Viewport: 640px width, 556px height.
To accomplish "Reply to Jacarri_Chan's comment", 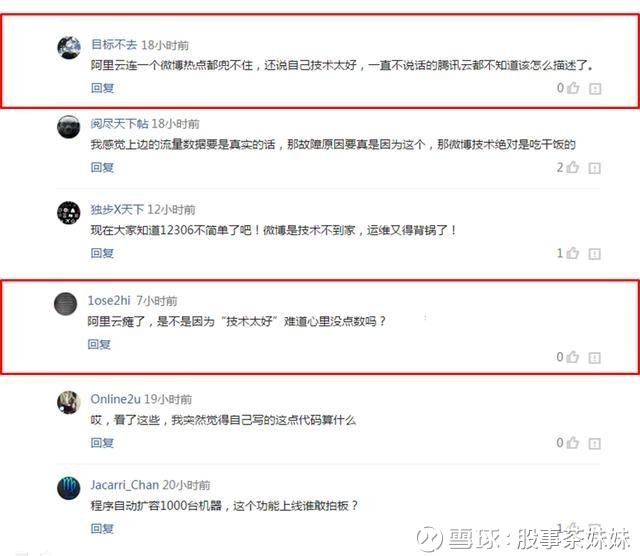I will click(x=102, y=528).
